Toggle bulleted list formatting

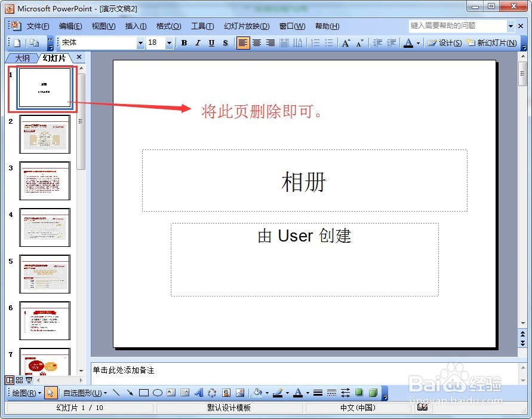(329, 43)
